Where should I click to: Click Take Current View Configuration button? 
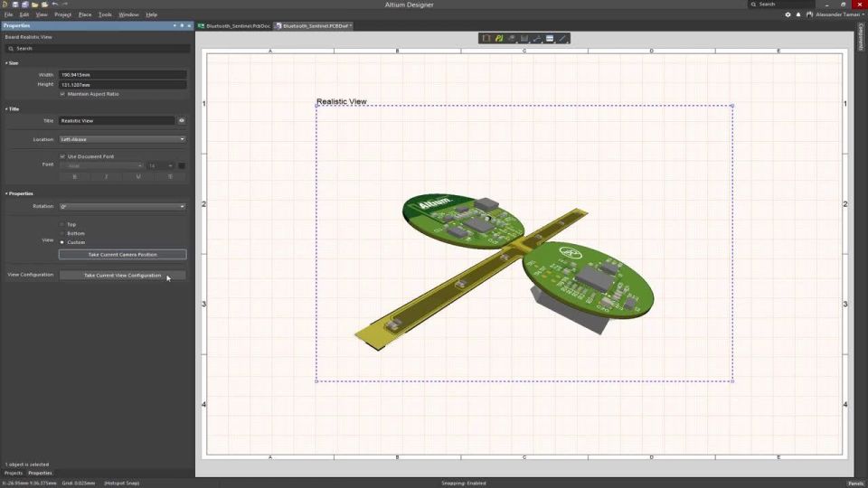click(122, 275)
